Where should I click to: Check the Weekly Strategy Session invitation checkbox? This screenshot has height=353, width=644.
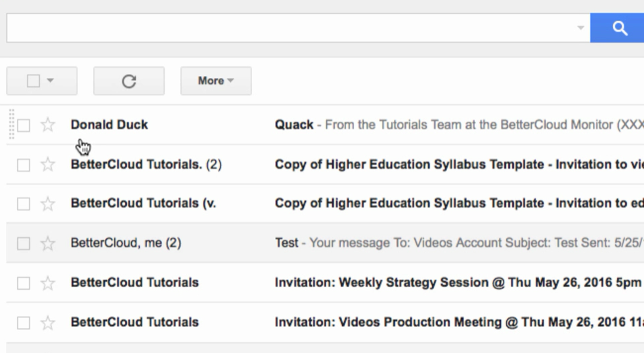[24, 283]
